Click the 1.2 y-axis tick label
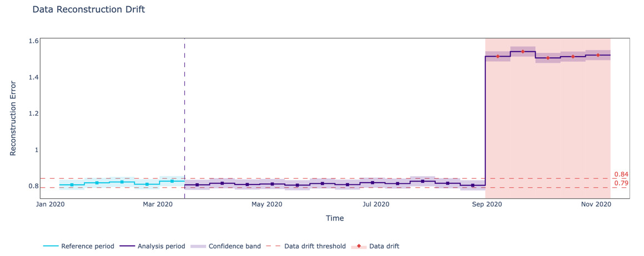644x256 pixels. pos(34,113)
